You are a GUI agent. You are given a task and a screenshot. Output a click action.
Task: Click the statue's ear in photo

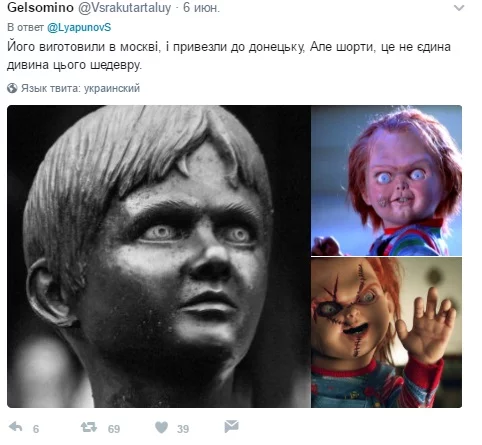48,293
